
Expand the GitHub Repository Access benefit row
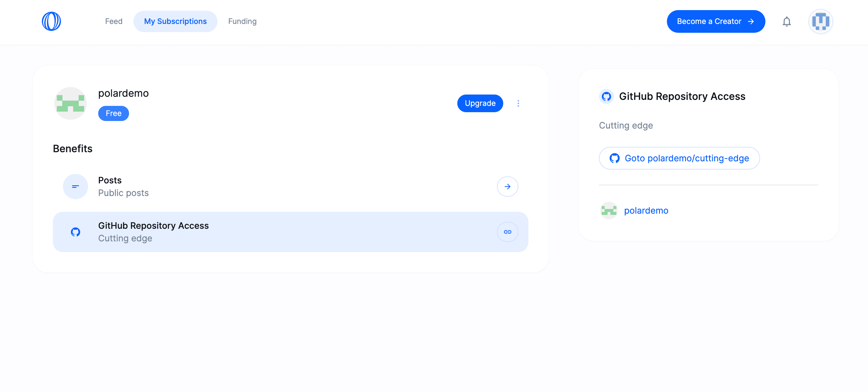point(290,232)
